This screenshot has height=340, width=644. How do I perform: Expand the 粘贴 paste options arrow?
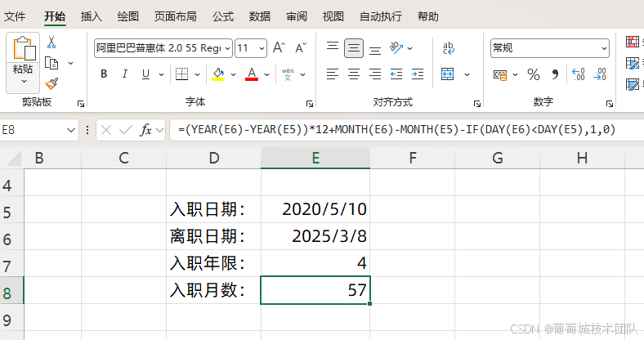[x=24, y=81]
